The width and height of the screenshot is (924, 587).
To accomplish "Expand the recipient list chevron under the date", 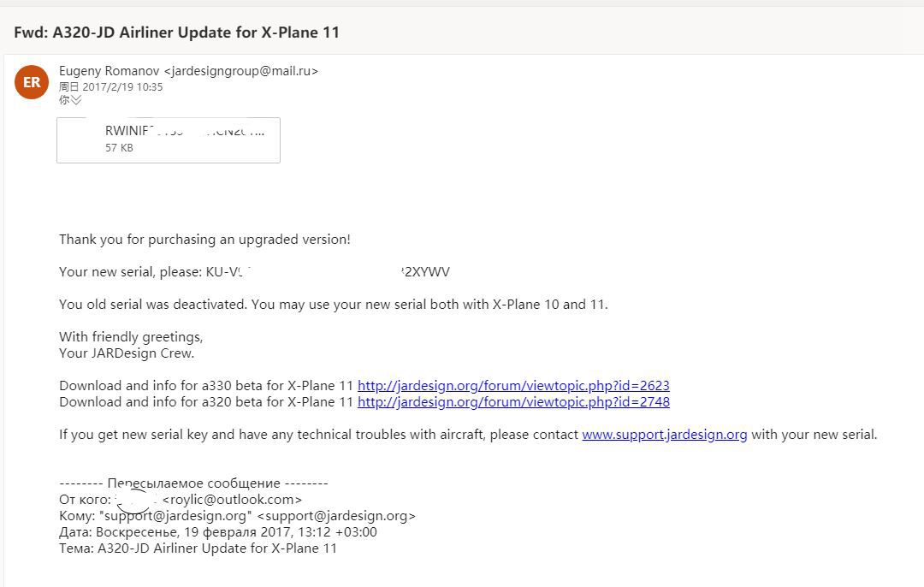I will coord(76,100).
